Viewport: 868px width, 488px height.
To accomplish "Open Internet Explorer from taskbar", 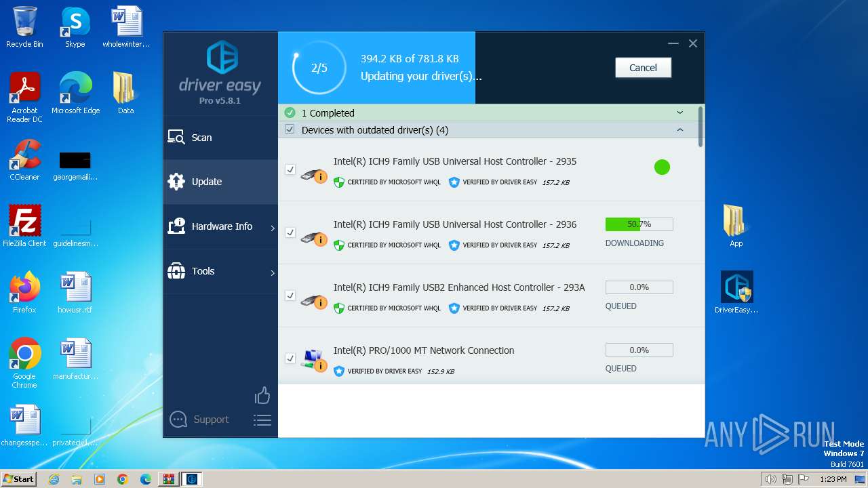I will click(54, 479).
